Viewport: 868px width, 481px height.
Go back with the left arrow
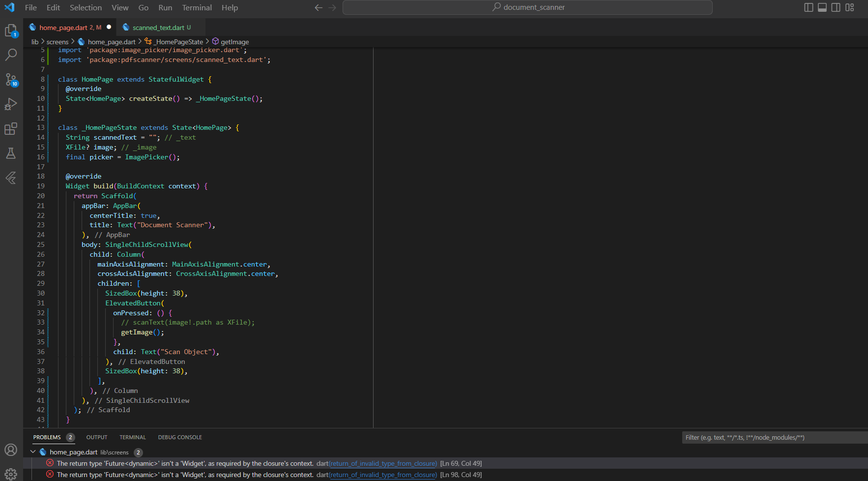[318, 7]
